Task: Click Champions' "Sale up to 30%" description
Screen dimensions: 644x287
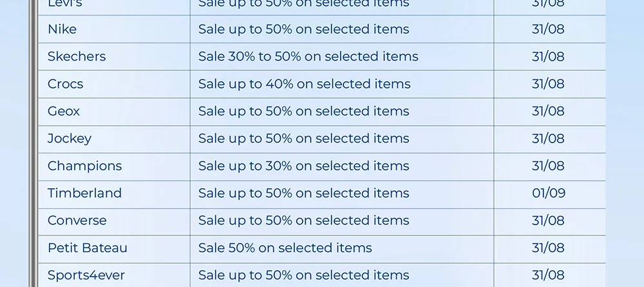Action: coord(303,166)
